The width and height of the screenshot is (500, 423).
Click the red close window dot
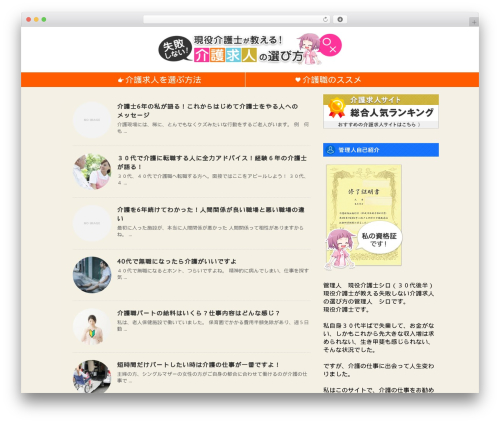pos(29,20)
